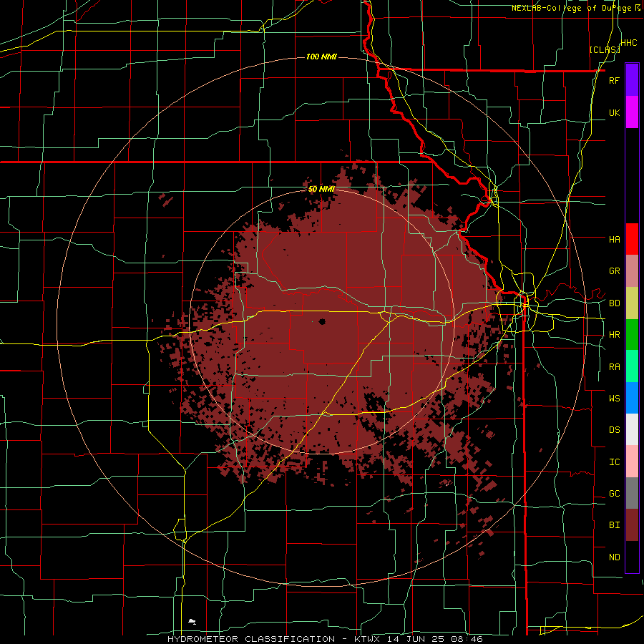
Task: Click the IC legend label
Action: 614,462
